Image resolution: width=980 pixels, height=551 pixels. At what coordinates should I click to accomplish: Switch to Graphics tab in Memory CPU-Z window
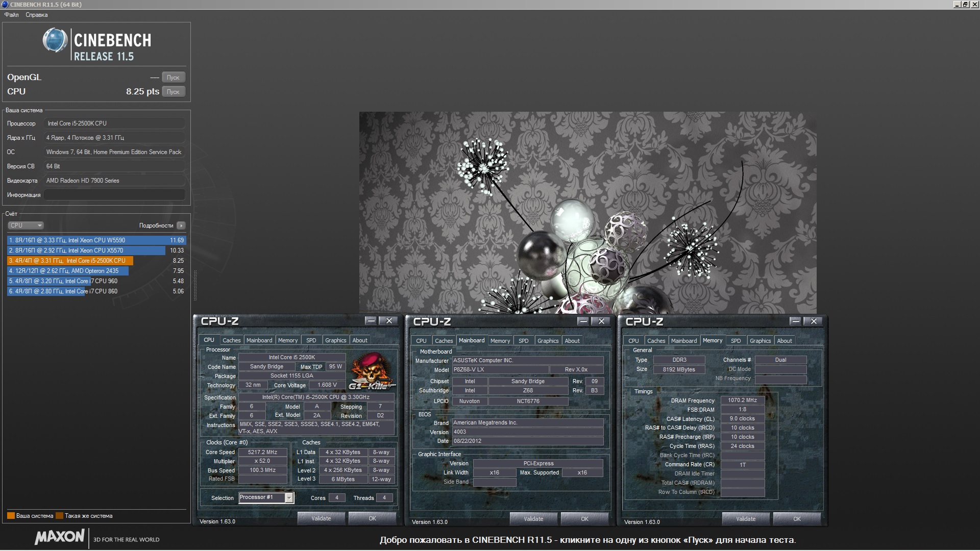(x=761, y=341)
